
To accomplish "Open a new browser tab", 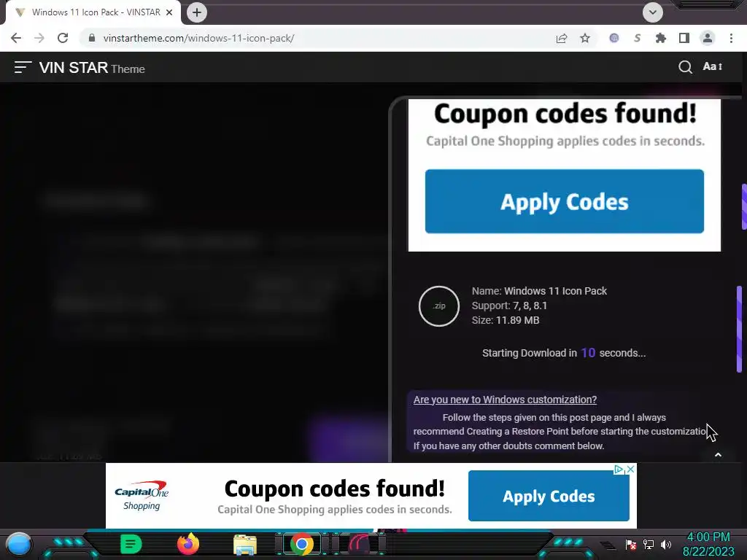I will tap(197, 12).
